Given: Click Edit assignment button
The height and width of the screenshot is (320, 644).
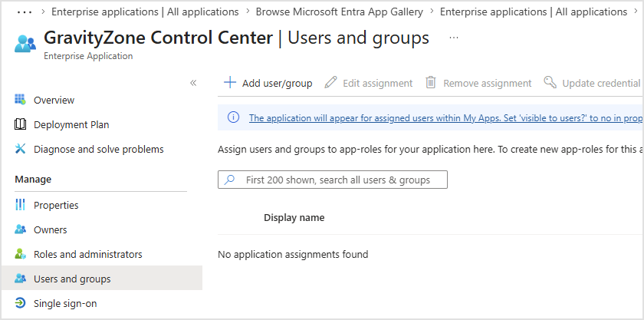Looking at the screenshot, I should coord(369,83).
